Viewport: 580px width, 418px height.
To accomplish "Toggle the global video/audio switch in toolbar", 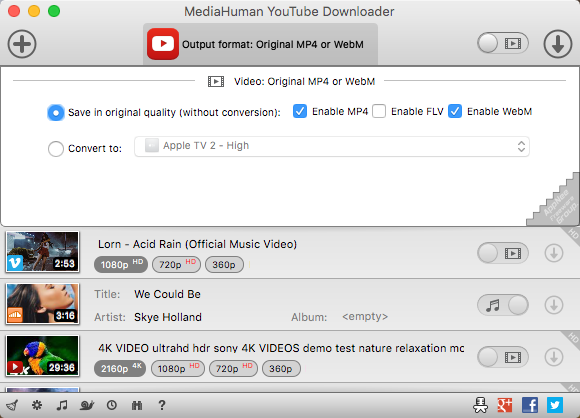I will 503,44.
